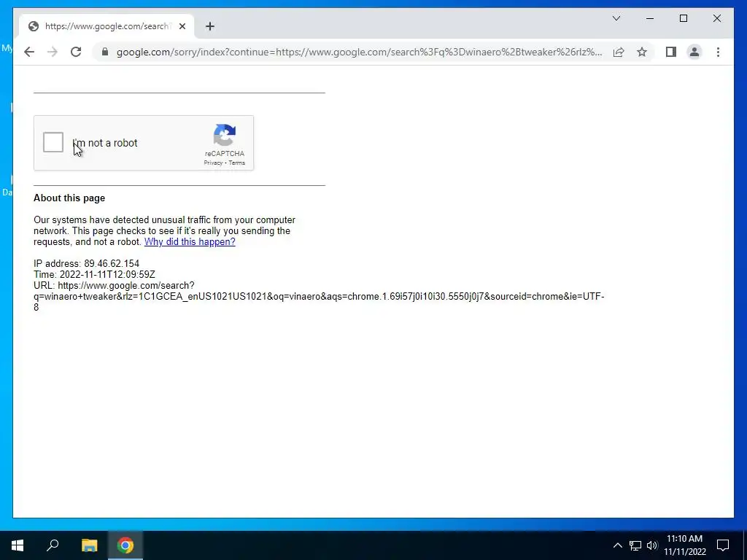Open the volume control tray icon
747x560 pixels.
652,545
